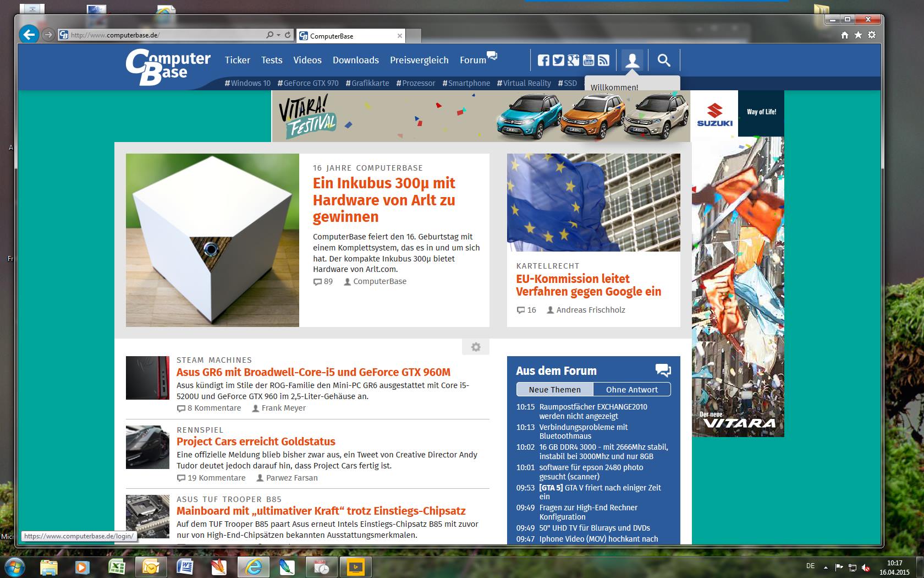Click the network icon in the system tray
The image size is (924, 578).
click(853, 568)
